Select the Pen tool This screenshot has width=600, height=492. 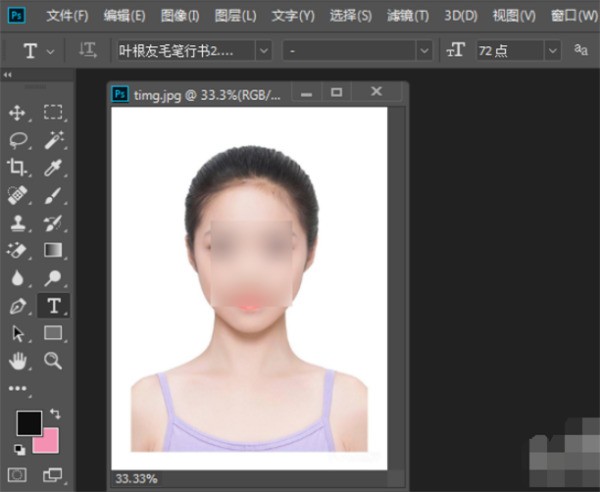coord(17,305)
